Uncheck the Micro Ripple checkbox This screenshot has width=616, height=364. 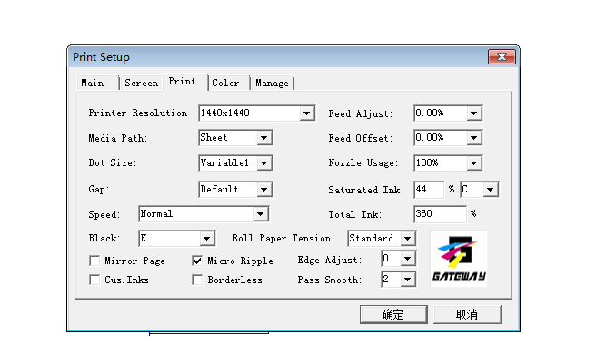pos(197,261)
